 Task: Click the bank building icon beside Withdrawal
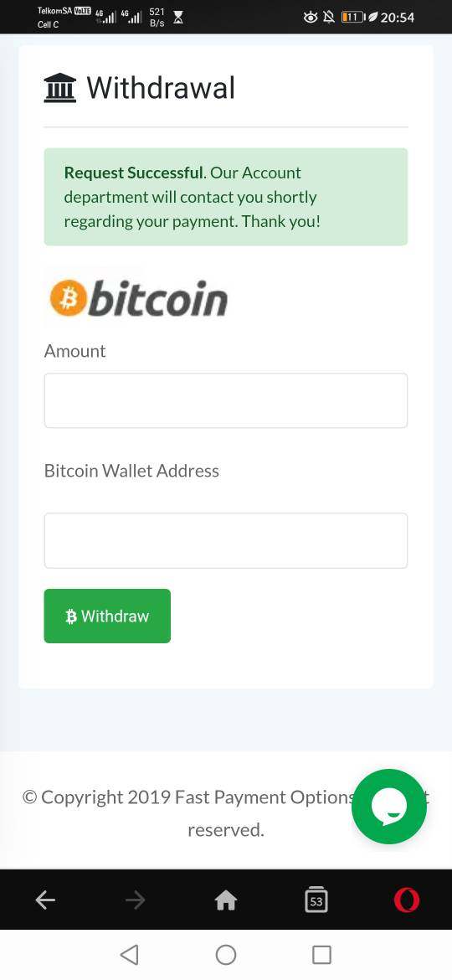[60, 87]
